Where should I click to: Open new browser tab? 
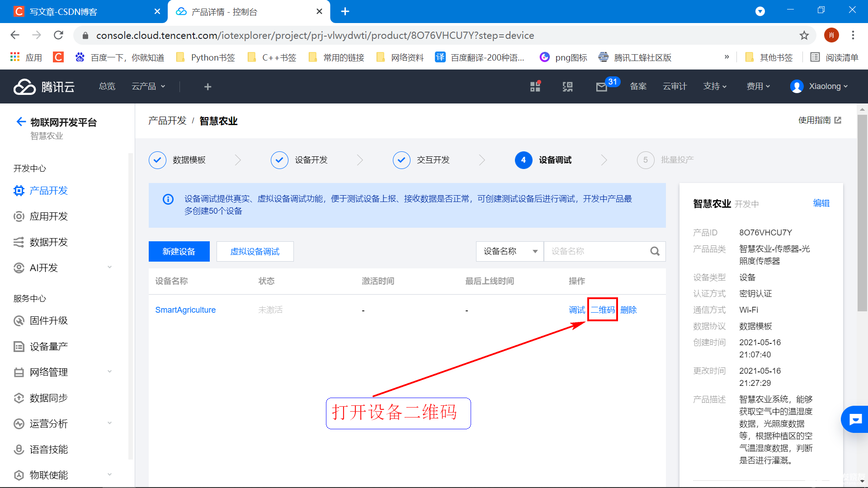coord(345,11)
